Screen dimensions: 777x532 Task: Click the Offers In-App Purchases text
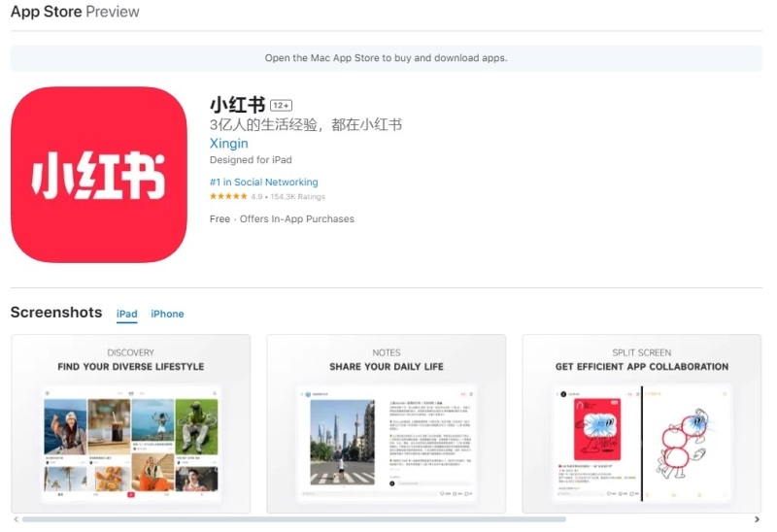[297, 219]
